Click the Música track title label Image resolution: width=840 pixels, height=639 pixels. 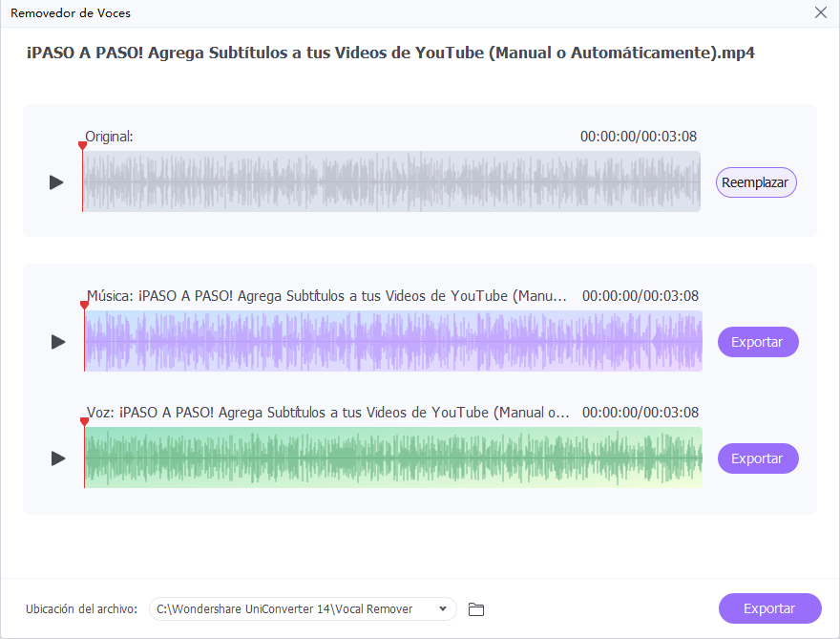326,296
